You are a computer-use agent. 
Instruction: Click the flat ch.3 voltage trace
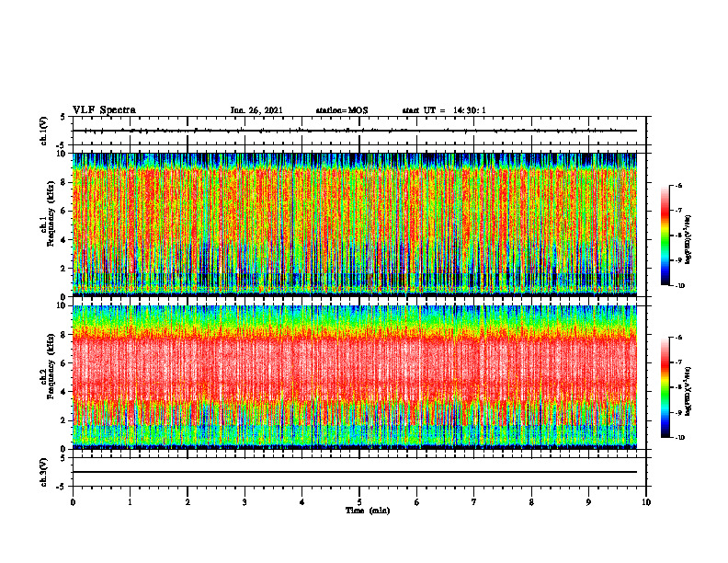pyautogui.click(x=355, y=472)
